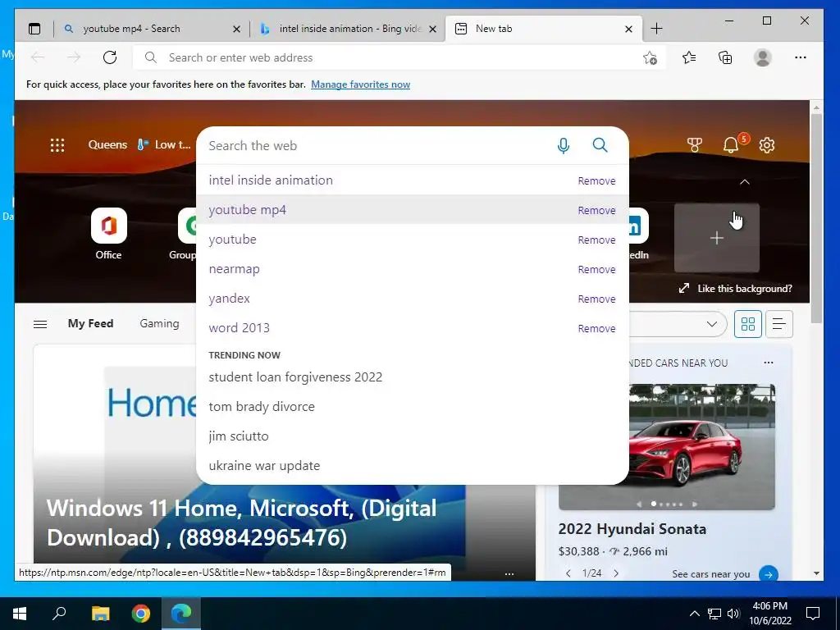Open the app launcher grid icon
840x630 pixels.
pyautogui.click(x=57, y=145)
